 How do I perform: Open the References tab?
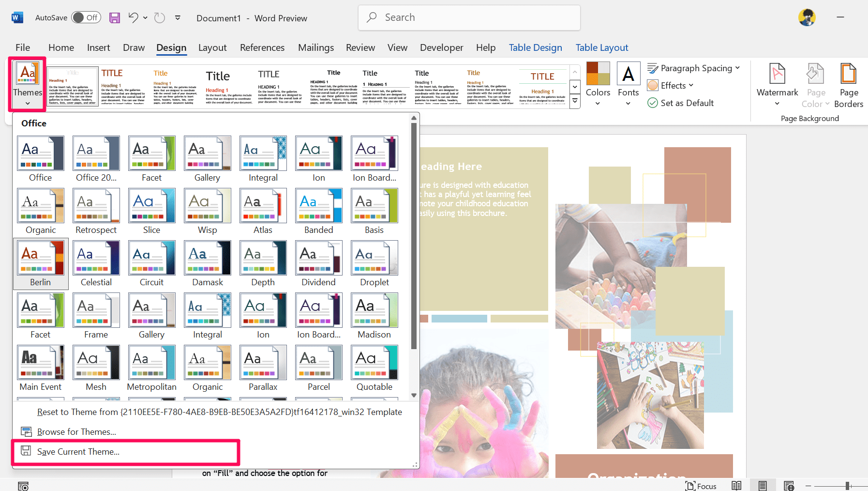(262, 47)
